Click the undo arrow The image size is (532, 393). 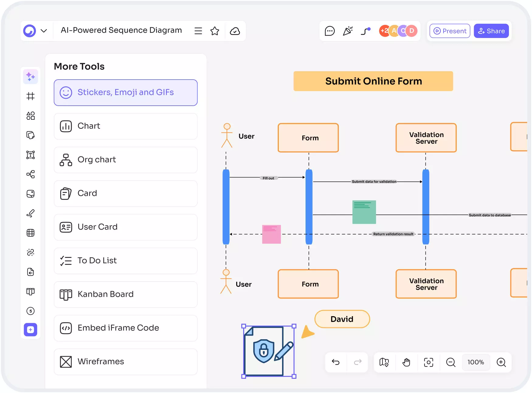click(335, 362)
